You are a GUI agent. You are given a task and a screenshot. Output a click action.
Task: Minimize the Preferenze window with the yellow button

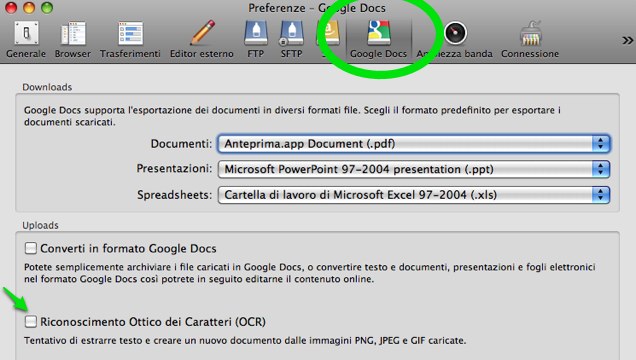pyautogui.click(x=29, y=7)
